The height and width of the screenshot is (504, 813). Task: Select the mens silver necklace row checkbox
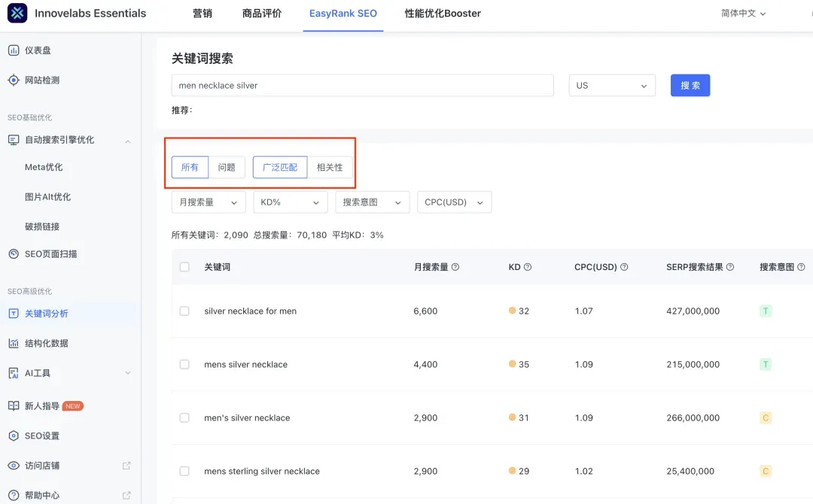[184, 365]
